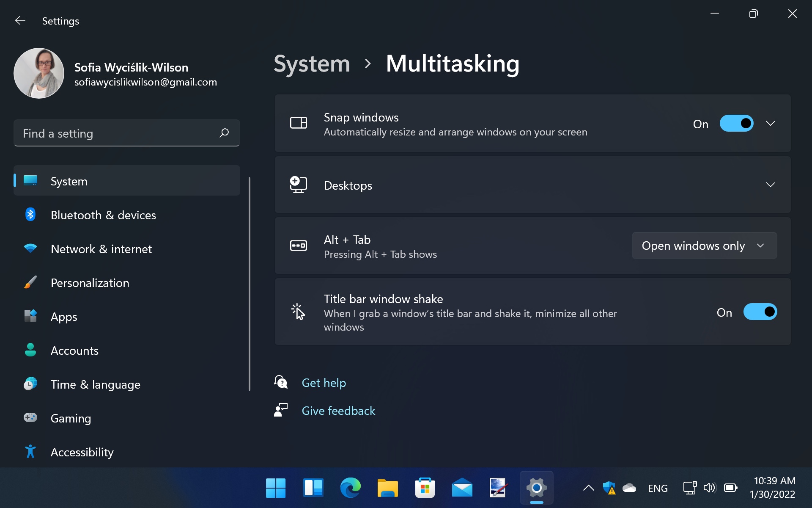
Task: Click the System settings icon in sidebar
Action: click(30, 181)
